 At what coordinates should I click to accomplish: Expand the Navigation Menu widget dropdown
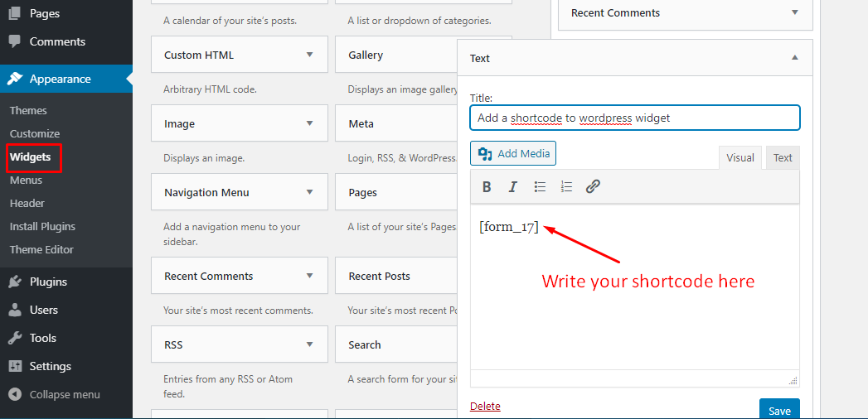pyautogui.click(x=309, y=192)
